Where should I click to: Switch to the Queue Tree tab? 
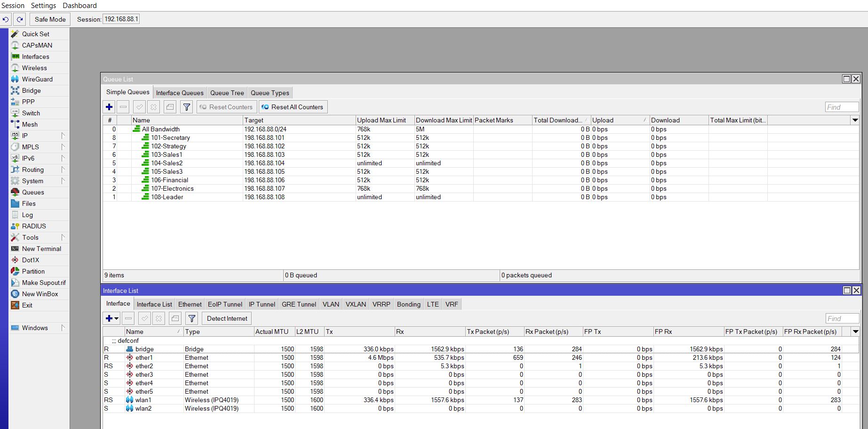point(227,93)
